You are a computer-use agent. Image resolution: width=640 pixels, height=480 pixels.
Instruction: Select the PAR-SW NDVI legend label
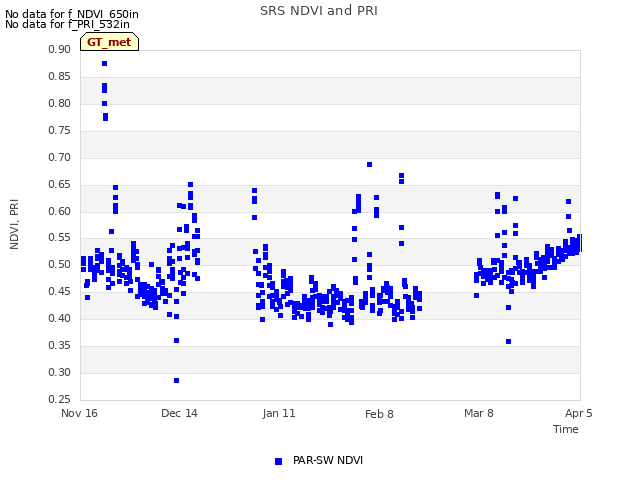(328, 460)
